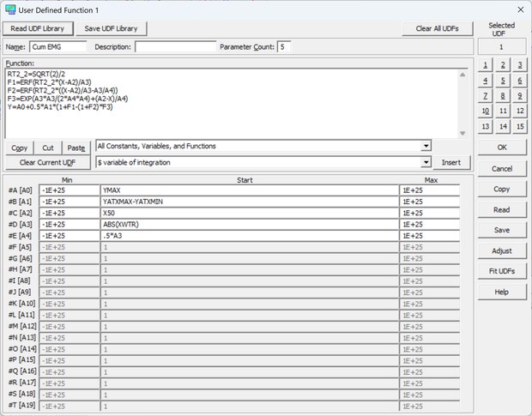This screenshot has height=416, width=532.
Task: Click the Max field for parameter #E [A4]
Action: (430, 236)
